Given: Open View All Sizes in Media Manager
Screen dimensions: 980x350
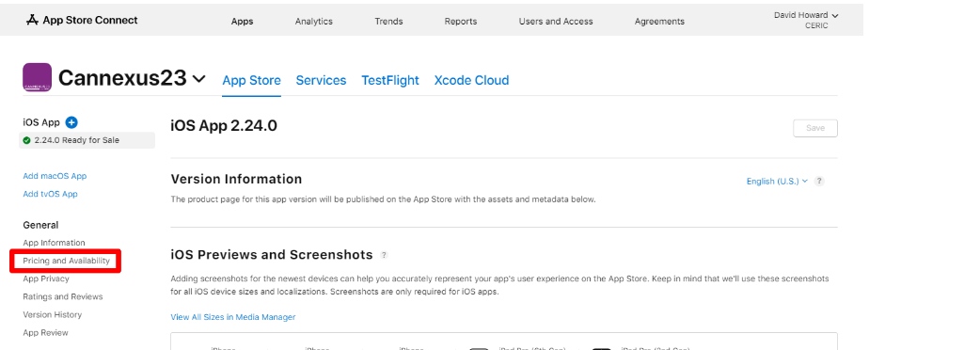Looking at the screenshot, I should [x=233, y=317].
